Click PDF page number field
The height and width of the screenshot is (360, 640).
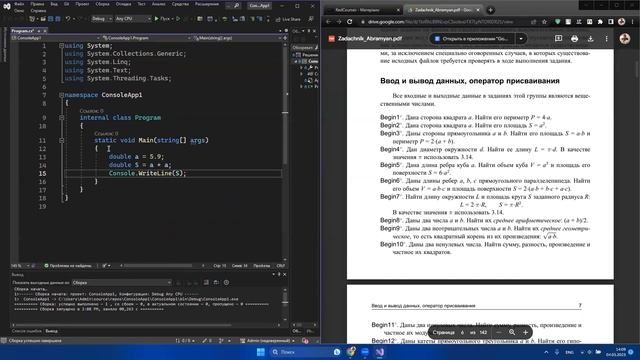click(x=462, y=332)
